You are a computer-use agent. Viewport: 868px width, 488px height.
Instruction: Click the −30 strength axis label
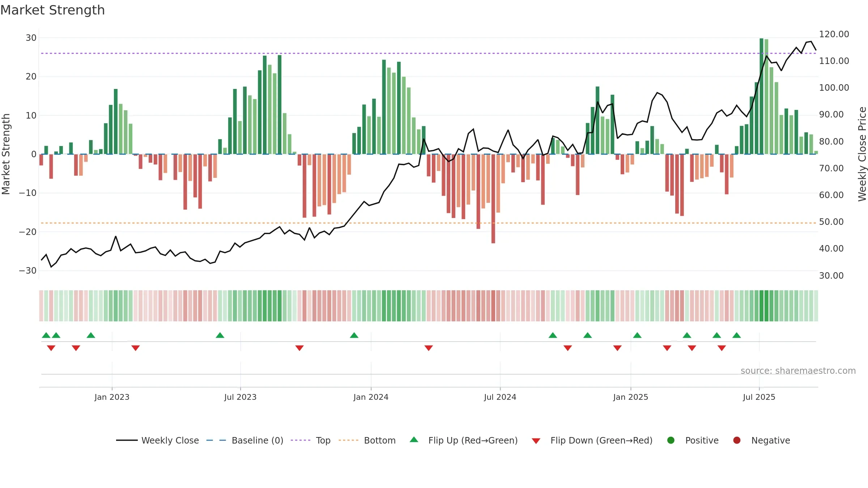[x=28, y=270]
